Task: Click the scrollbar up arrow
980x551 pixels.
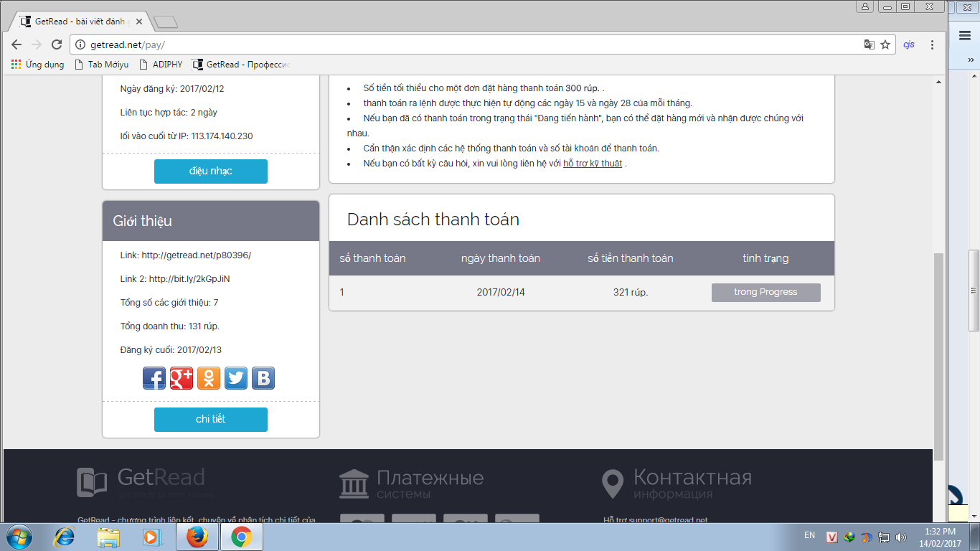Action: 938,83
